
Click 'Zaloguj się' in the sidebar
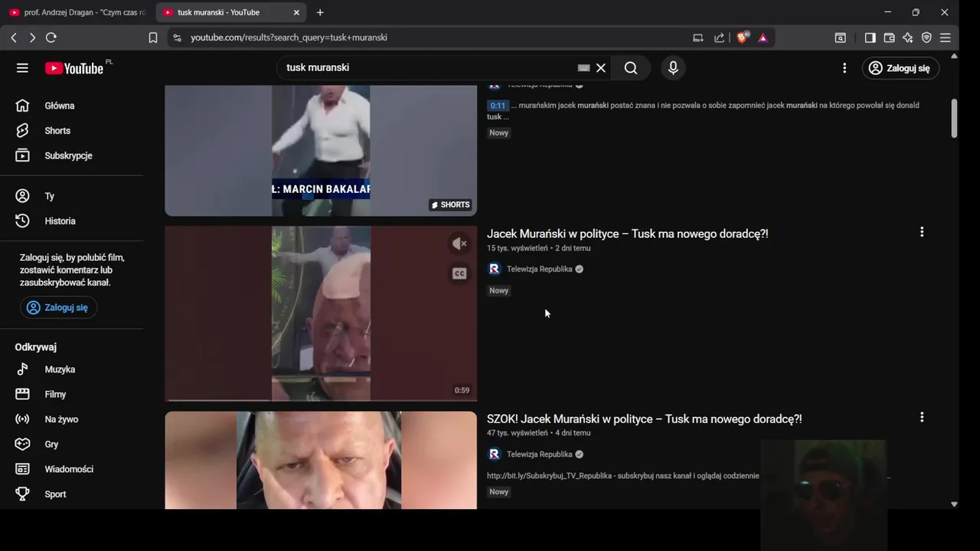tap(58, 308)
